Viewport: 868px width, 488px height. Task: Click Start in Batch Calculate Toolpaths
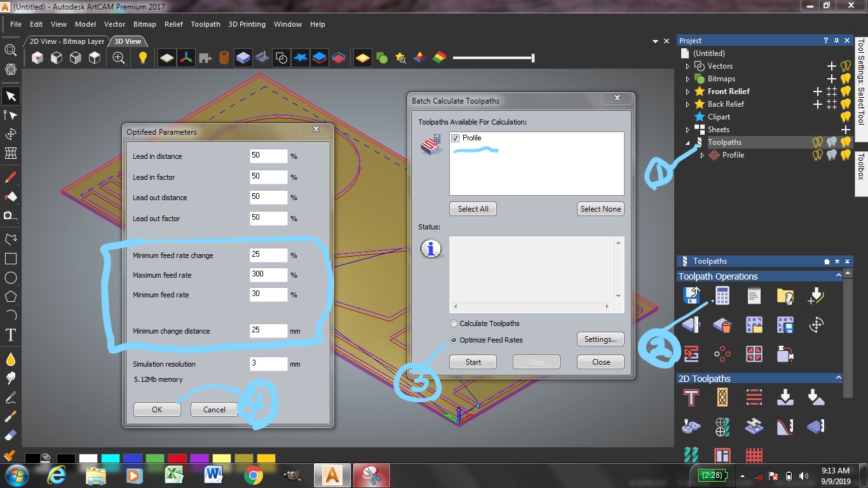[473, 362]
